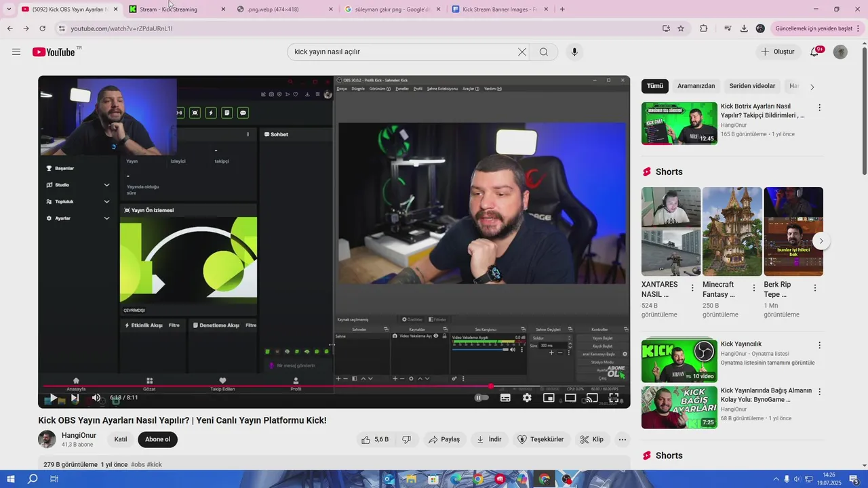The height and width of the screenshot is (488, 868).
Task: Open options for Berk Rip Tepe short
Action: pos(815,288)
